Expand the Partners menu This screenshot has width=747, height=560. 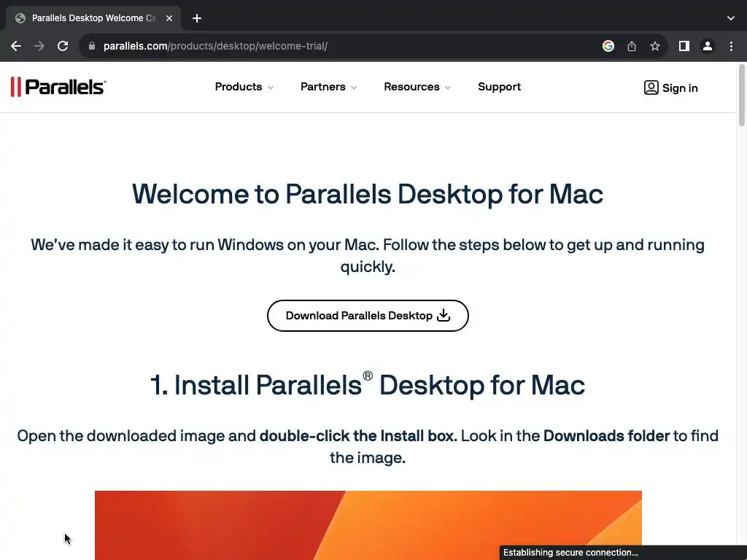click(328, 87)
